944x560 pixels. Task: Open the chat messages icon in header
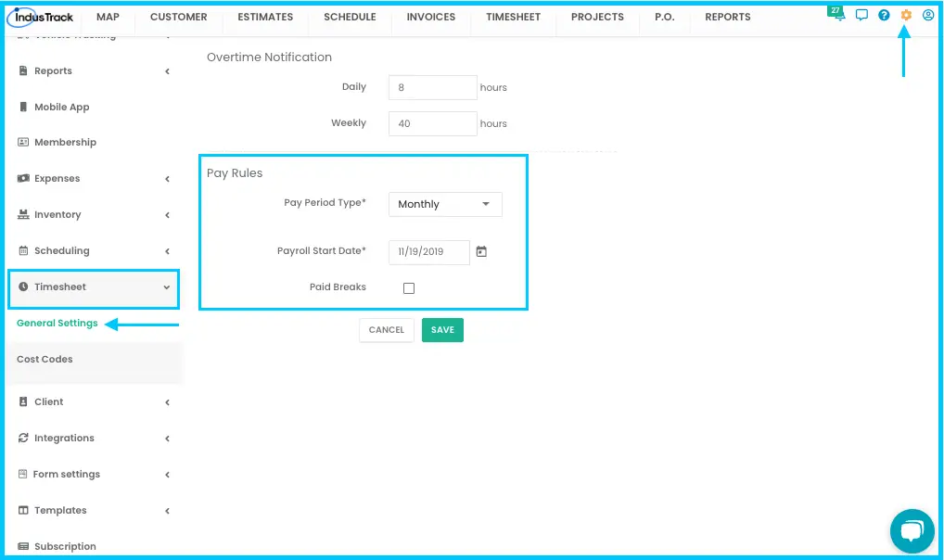click(861, 15)
